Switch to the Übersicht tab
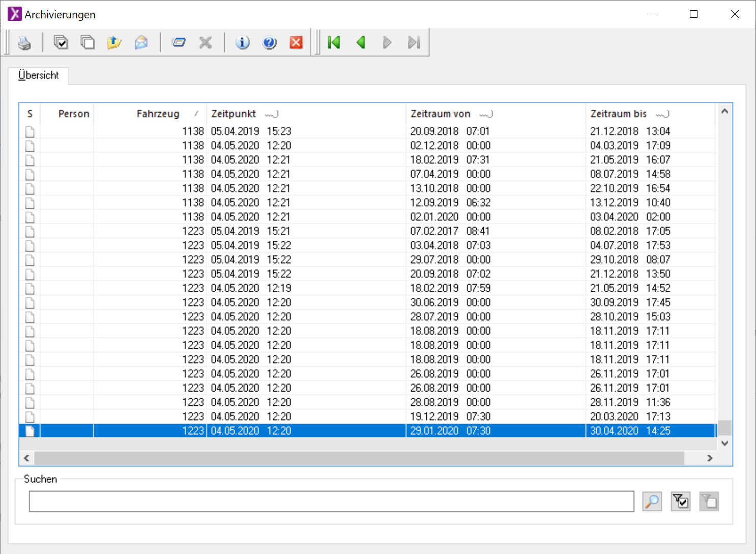This screenshot has width=756, height=554. pyautogui.click(x=39, y=75)
